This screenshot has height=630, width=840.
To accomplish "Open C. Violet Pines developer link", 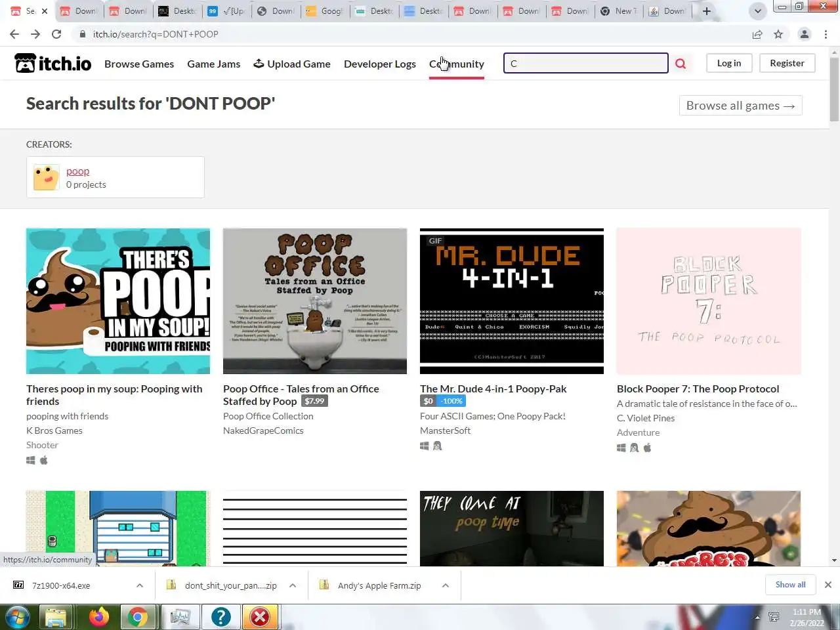I will pyautogui.click(x=646, y=418).
